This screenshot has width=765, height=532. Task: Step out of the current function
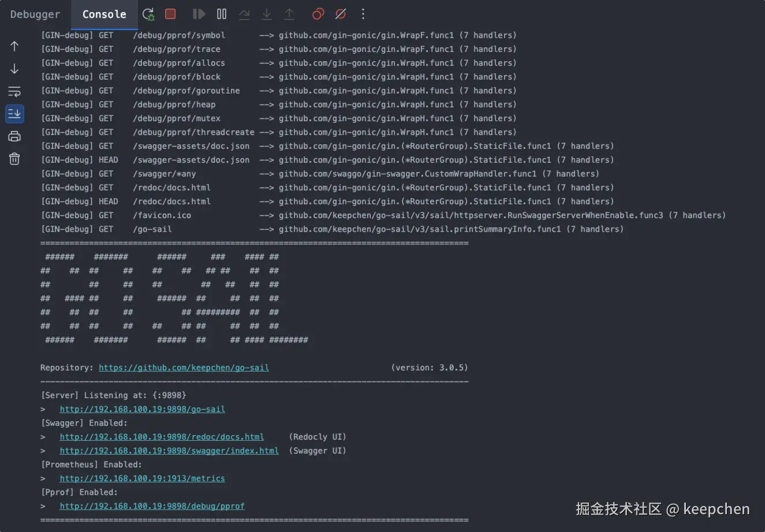[289, 14]
